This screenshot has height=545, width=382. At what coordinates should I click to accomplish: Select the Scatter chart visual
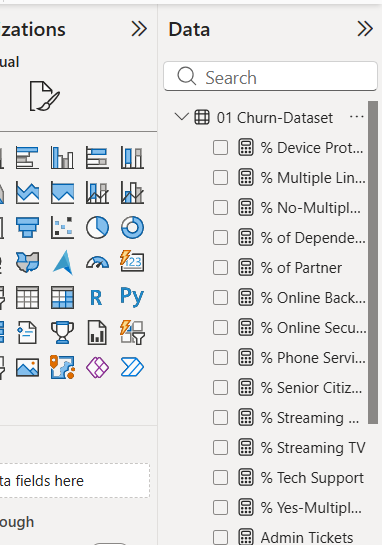[62, 228]
